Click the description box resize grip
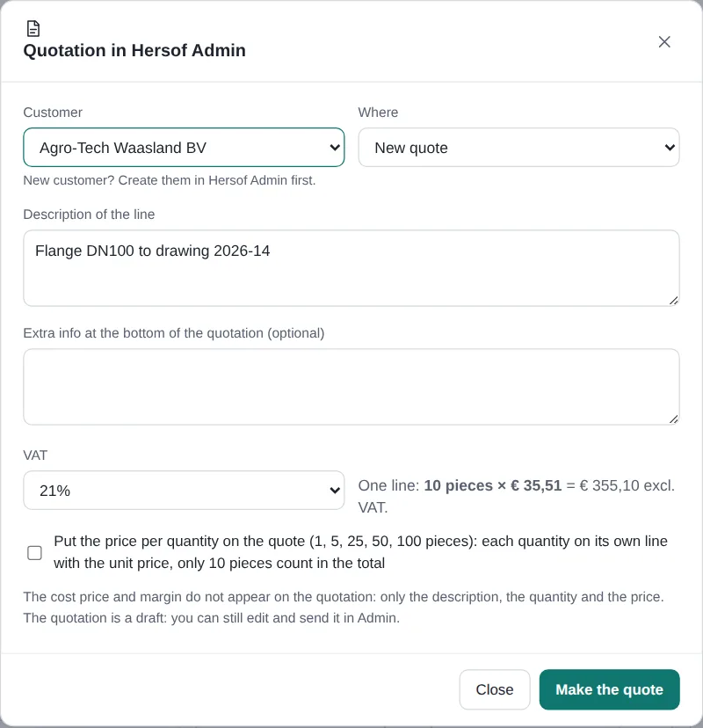The width and height of the screenshot is (703, 728). 674,301
